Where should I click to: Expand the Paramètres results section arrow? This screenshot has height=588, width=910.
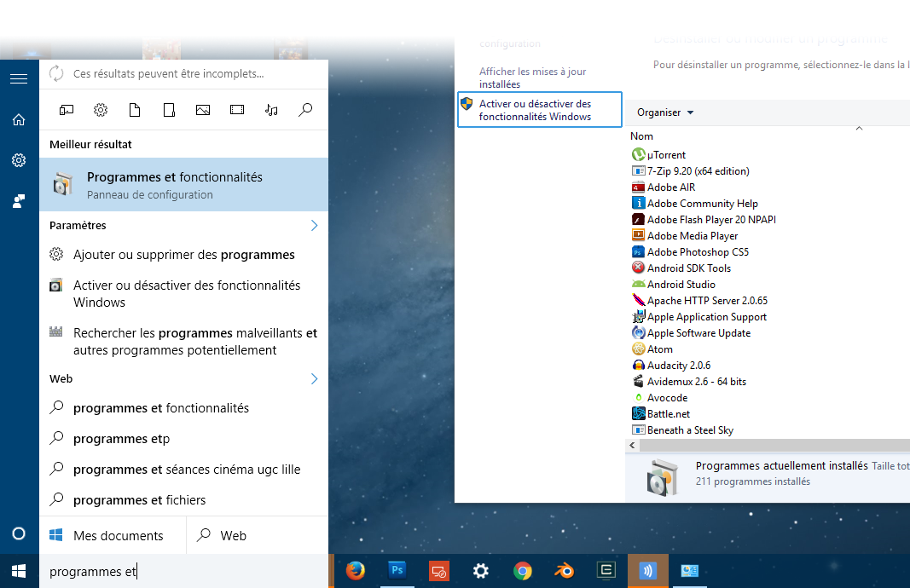click(314, 226)
